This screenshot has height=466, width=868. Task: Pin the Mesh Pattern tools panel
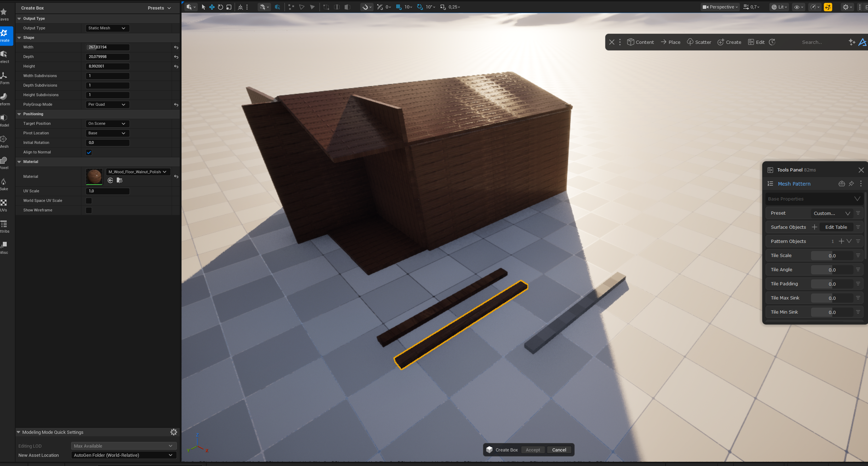851,184
